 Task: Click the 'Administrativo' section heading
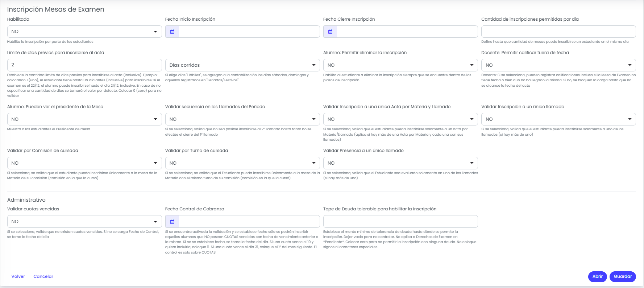[x=26, y=200]
